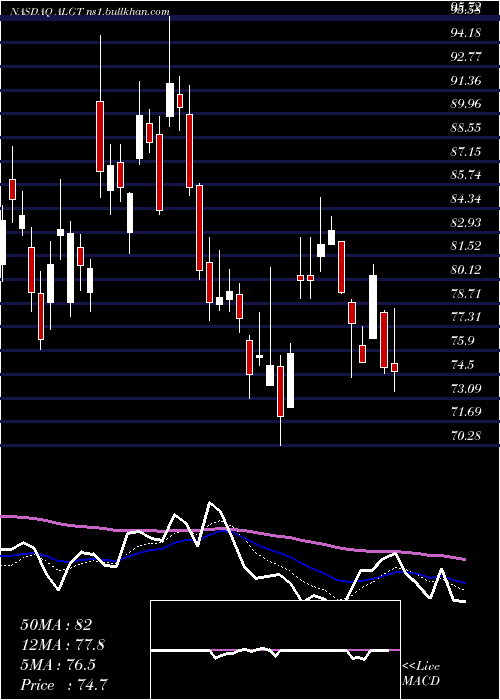This screenshot has width=500, height=700.
Task: Click the 73.09 price axis label
Action: click(466, 389)
